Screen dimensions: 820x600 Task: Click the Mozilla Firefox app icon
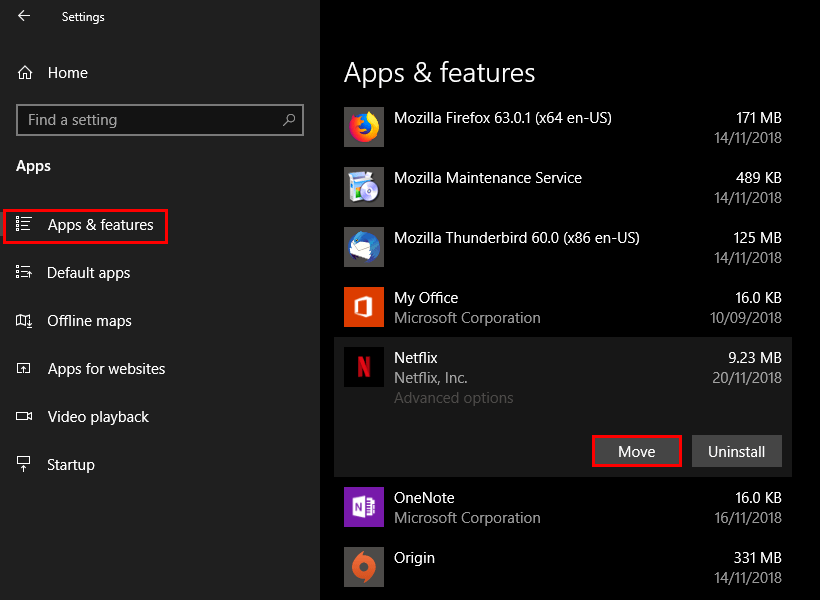pos(364,127)
